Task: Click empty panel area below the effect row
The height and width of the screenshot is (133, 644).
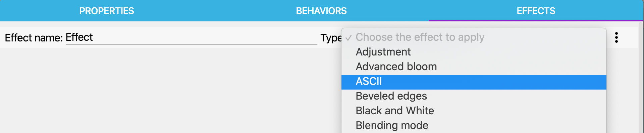Action: click(168, 90)
